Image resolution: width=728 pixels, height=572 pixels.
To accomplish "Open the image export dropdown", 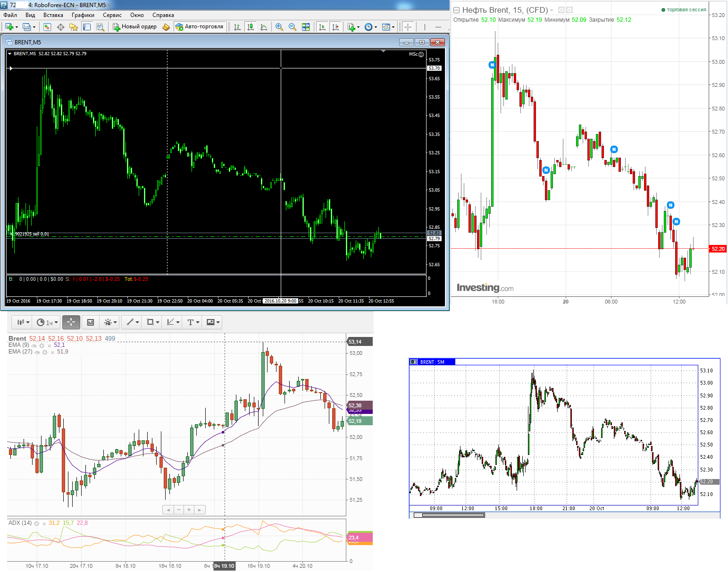I will pos(213,322).
